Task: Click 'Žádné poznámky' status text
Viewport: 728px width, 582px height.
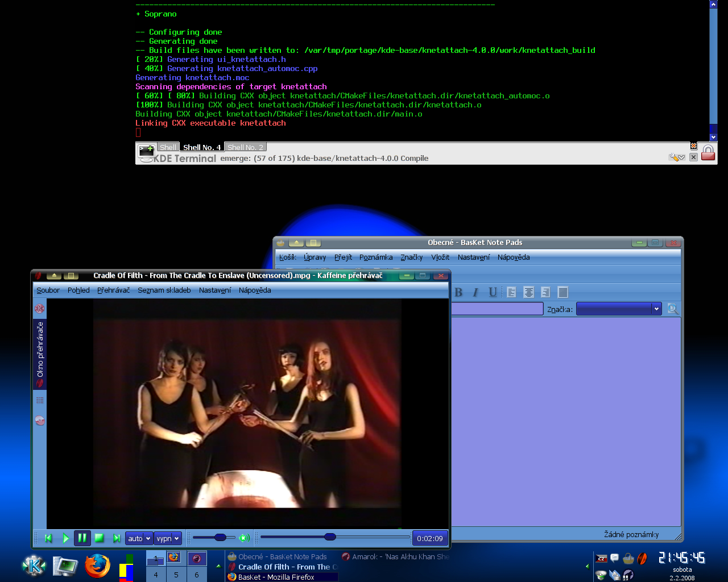Action: (631, 534)
